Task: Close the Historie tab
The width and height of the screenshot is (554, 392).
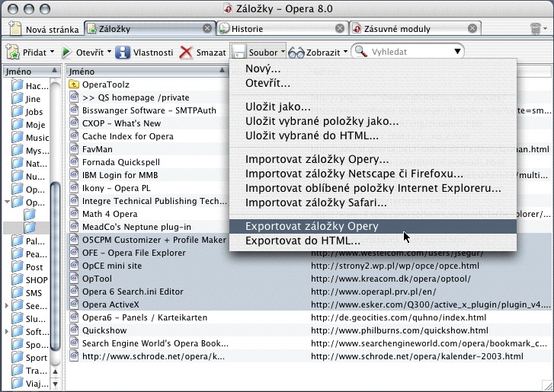Action: click(340, 28)
